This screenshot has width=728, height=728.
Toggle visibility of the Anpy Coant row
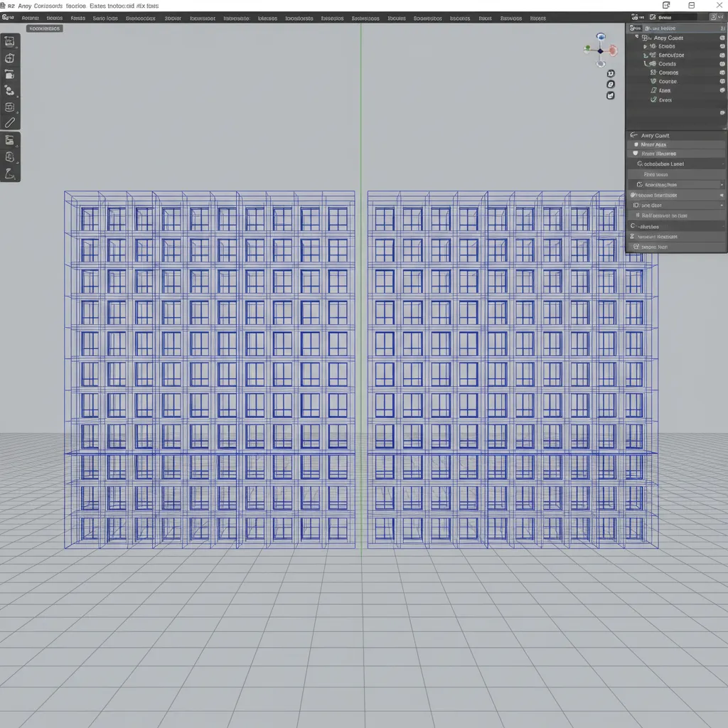pos(722,38)
